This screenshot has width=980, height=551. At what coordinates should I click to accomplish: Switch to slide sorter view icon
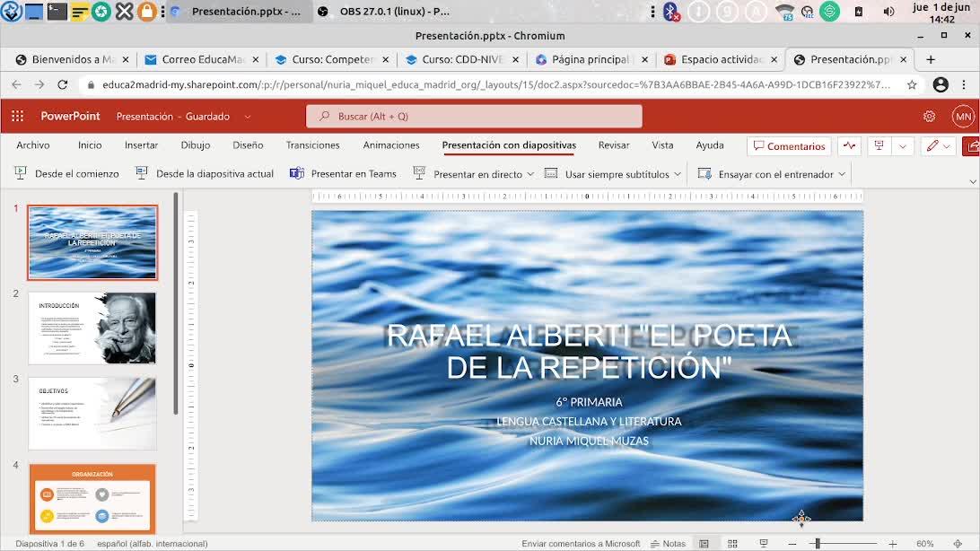click(732, 544)
